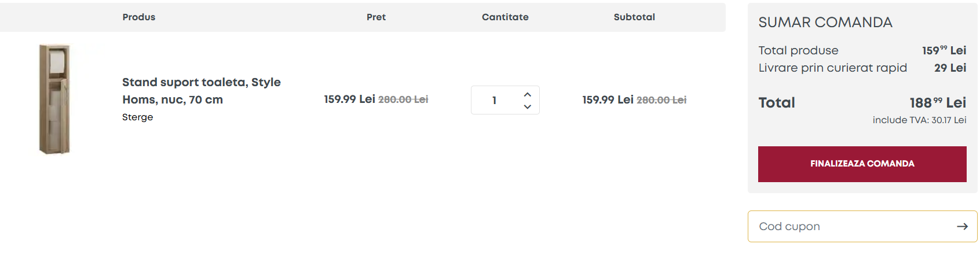Select the Subtotal column header
This screenshot has width=980, height=255.
[x=634, y=17]
